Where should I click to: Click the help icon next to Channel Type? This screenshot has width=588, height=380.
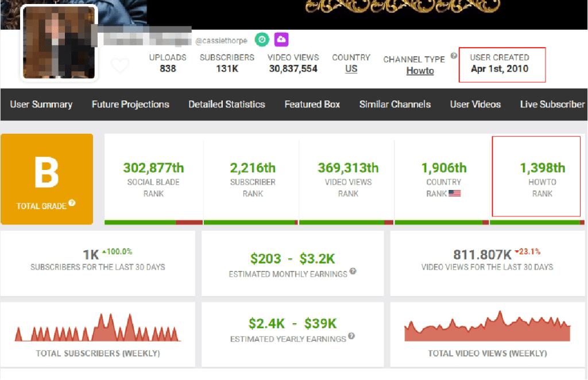click(454, 56)
